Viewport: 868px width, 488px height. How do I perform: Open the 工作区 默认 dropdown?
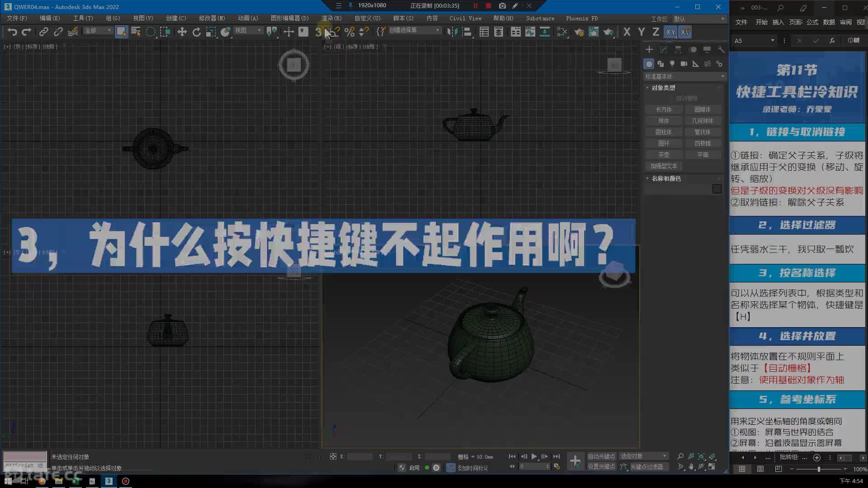(x=699, y=19)
